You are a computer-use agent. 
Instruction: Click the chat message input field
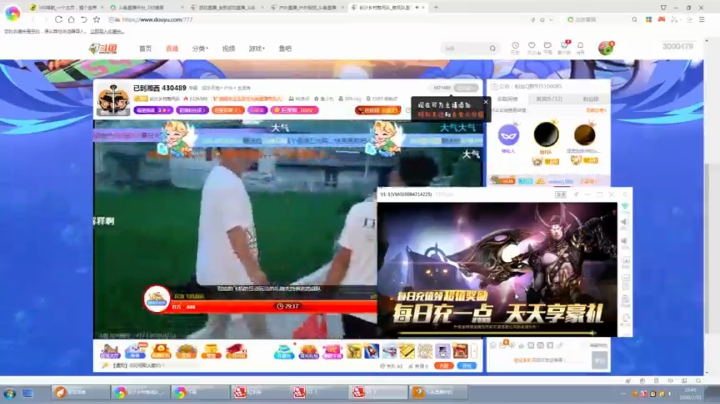click(540, 360)
